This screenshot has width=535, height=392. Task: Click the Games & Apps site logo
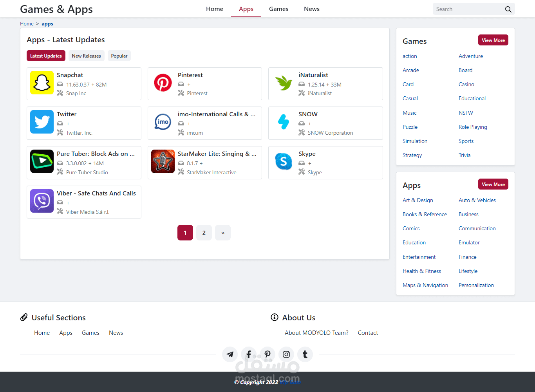[56, 9]
